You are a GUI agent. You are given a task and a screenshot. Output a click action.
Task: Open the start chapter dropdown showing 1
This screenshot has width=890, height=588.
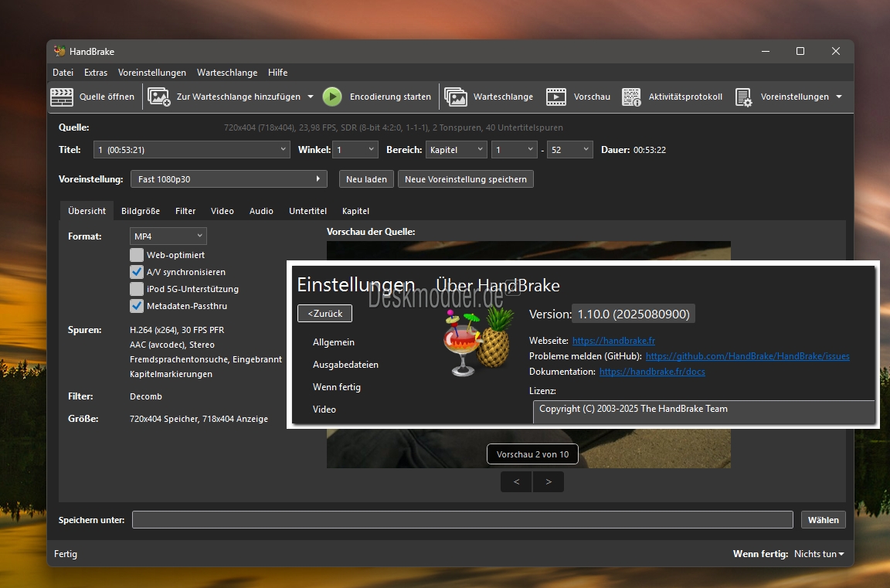pyautogui.click(x=514, y=149)
